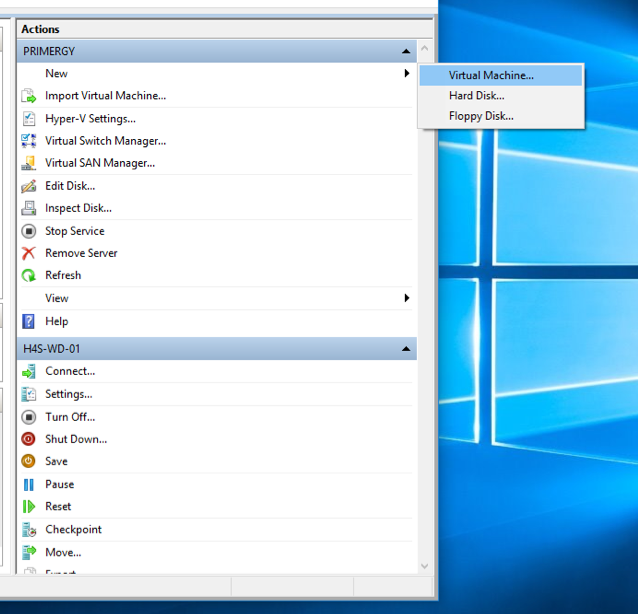
Task: Select the Stop Service action
Action: pos(74,231)
